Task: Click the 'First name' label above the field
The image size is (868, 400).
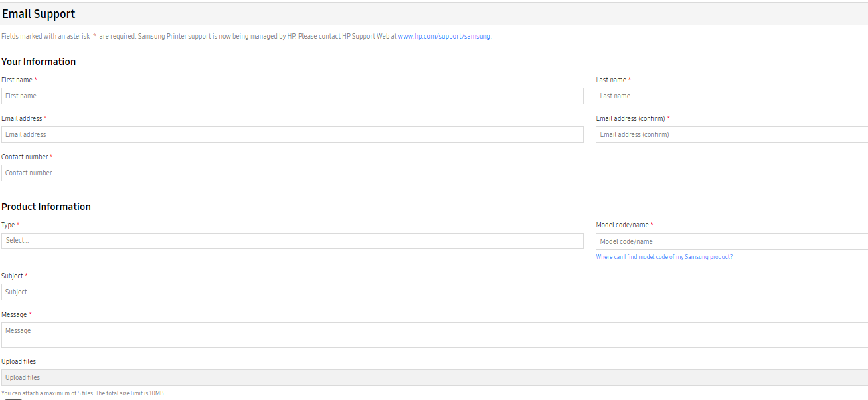Action: [x=17, y=80]
